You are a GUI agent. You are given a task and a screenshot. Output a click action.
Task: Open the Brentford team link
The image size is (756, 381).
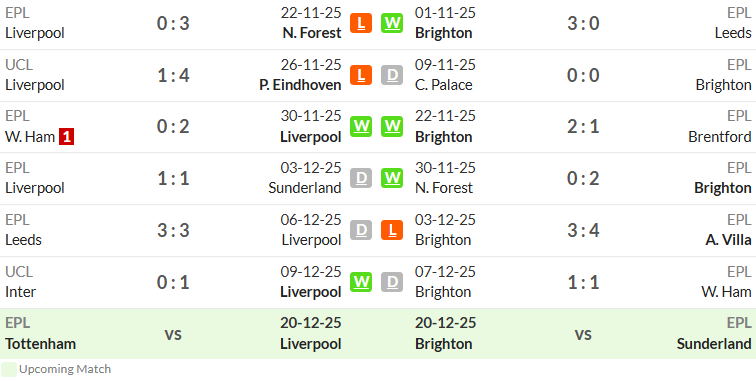[719, 137]
